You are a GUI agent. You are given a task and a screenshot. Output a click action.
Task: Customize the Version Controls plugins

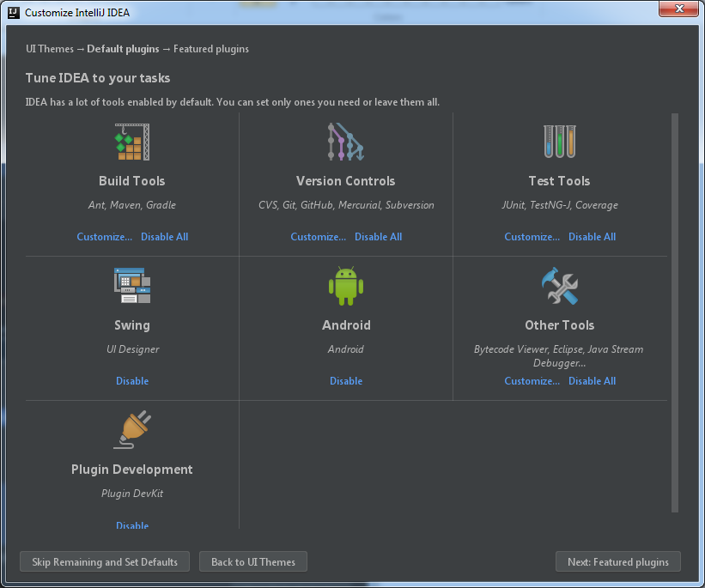tap(319, 237)
